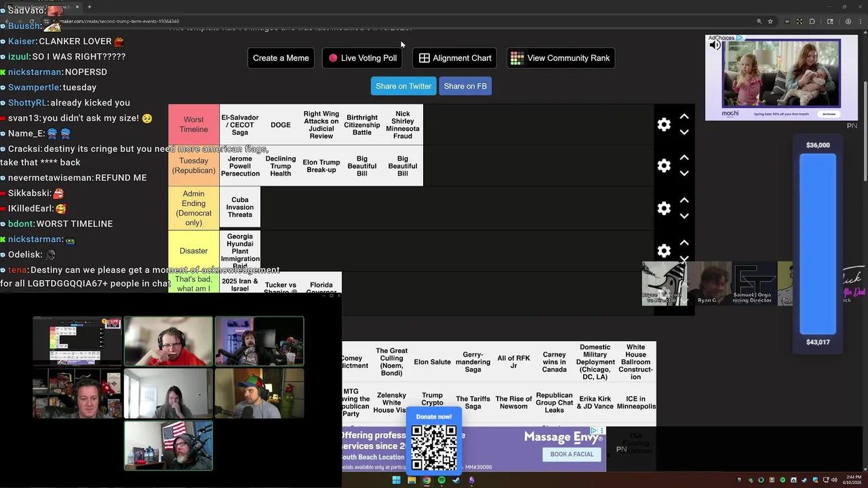Open Windows Start menu
The image size is (868, 488).
pyautogui.click(x=396, y=481)
